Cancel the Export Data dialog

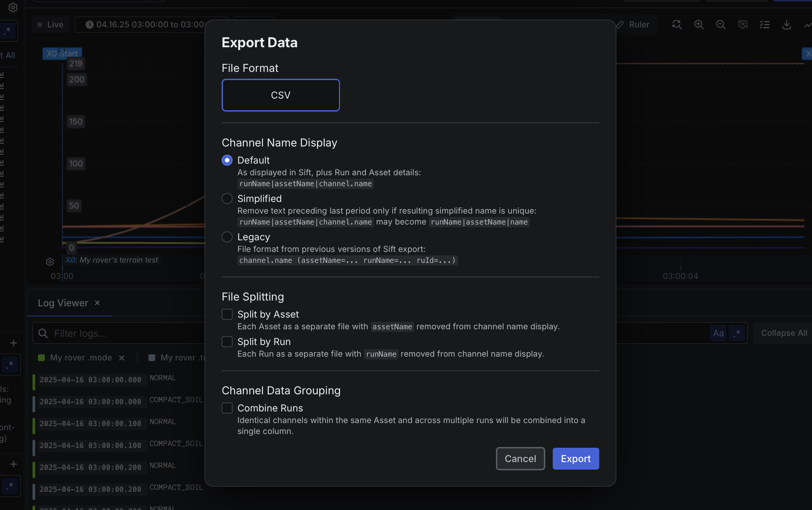(520, 458)
